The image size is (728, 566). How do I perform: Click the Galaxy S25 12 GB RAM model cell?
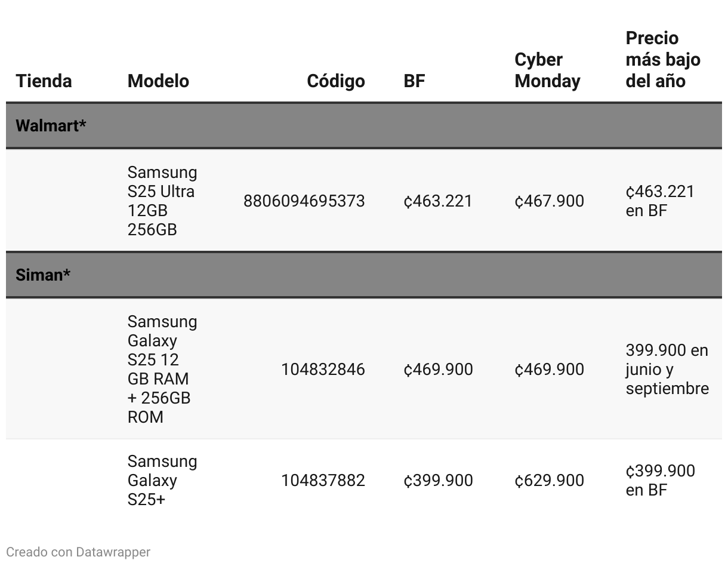point(162,369)
